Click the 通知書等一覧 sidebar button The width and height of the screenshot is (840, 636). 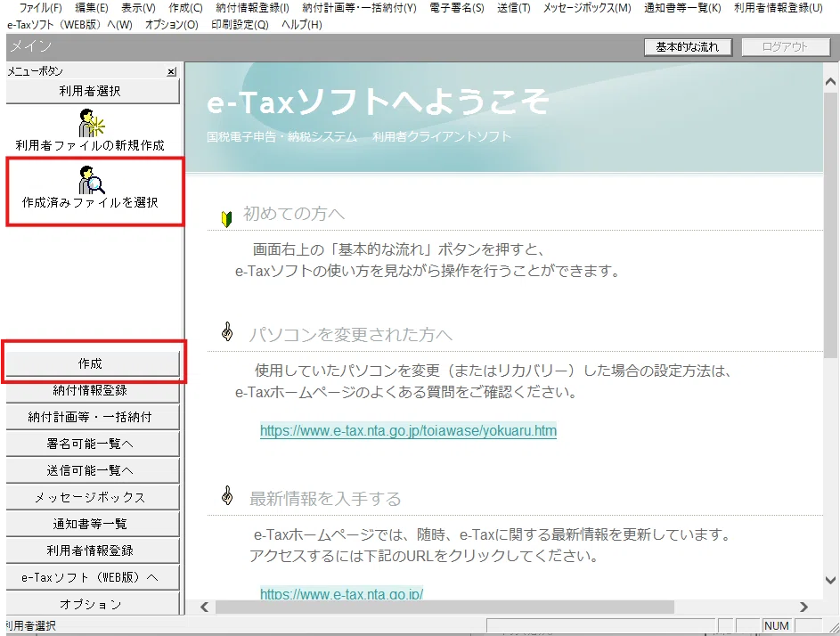coord(93,525)
